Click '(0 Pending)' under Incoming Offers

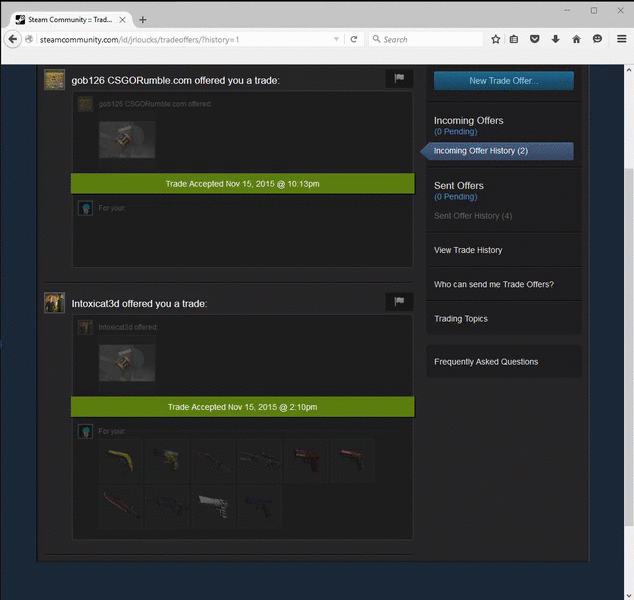point(455,131)
